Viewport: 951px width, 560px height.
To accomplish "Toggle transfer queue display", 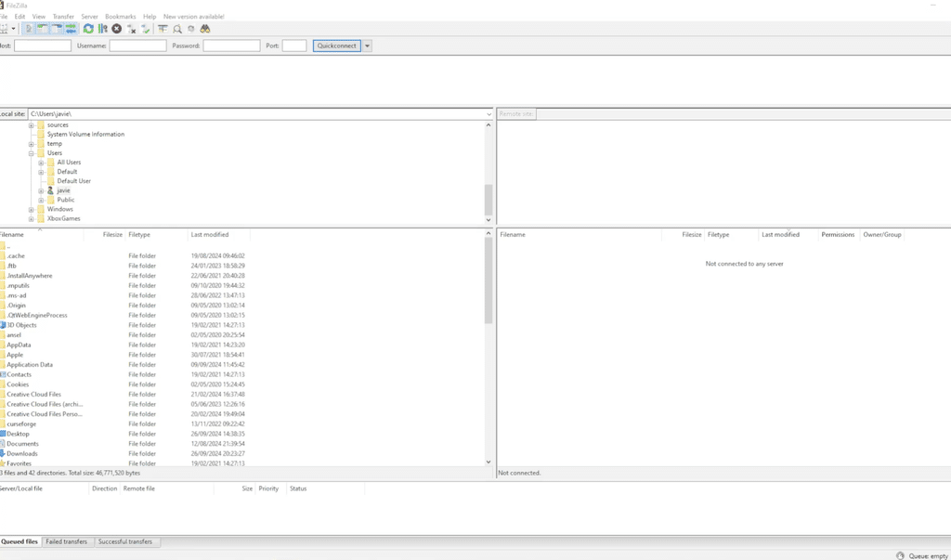I will (71, 29).
